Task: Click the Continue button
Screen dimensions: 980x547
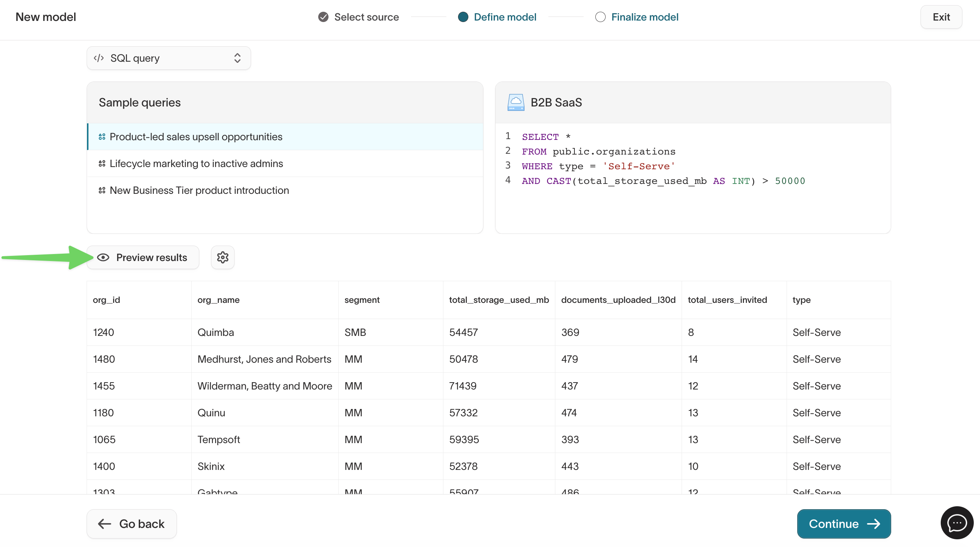Action: pyautogui.click(x=844, y=524)
